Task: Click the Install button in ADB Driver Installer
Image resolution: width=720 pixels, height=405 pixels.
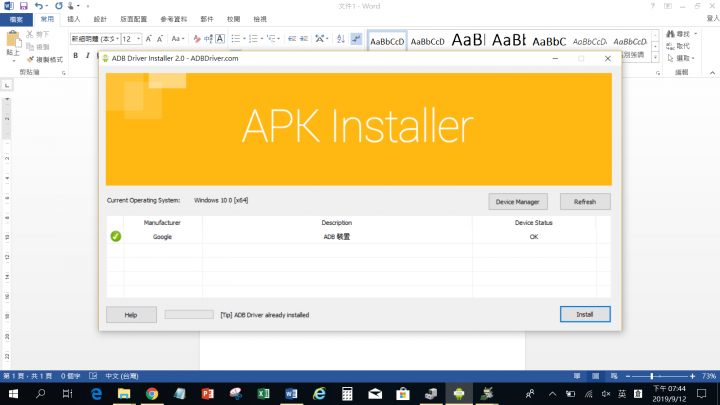Action: click(585, 315)
